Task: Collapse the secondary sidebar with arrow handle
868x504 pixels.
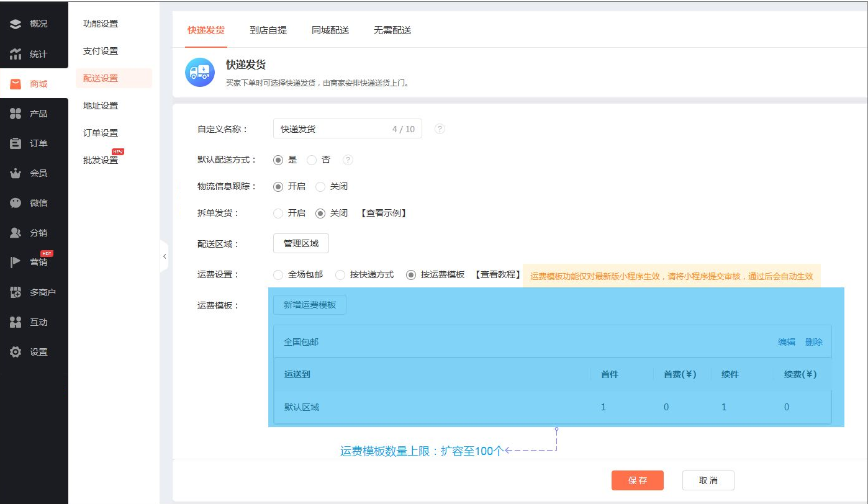Action: pyautogui.click(x=165, y=256)
